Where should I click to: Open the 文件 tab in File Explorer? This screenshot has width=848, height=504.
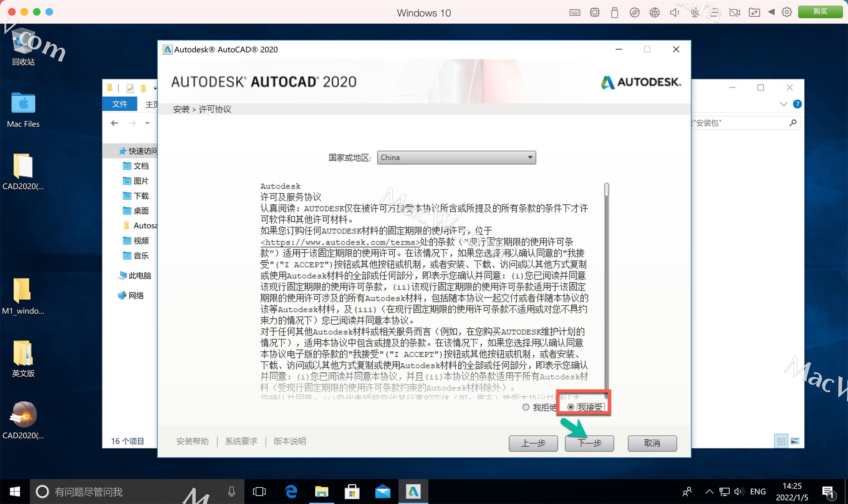click(x=119, y=104)
